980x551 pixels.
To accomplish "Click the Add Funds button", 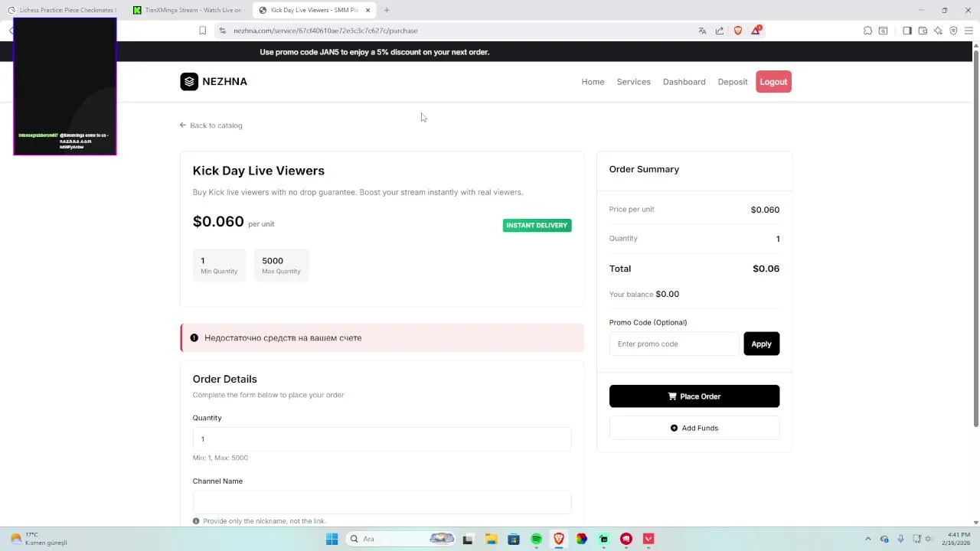I will [694, 428].
